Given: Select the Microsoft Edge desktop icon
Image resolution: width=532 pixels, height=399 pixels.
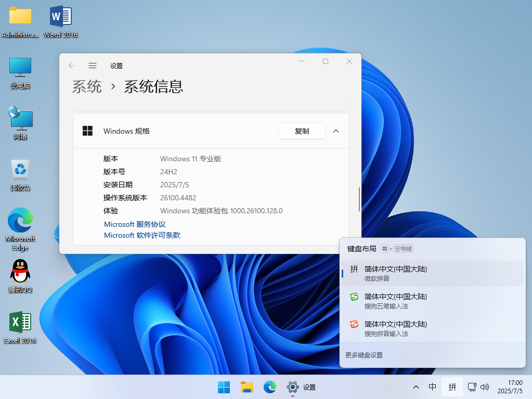Looking at the screenshot, I should (20, 229).
